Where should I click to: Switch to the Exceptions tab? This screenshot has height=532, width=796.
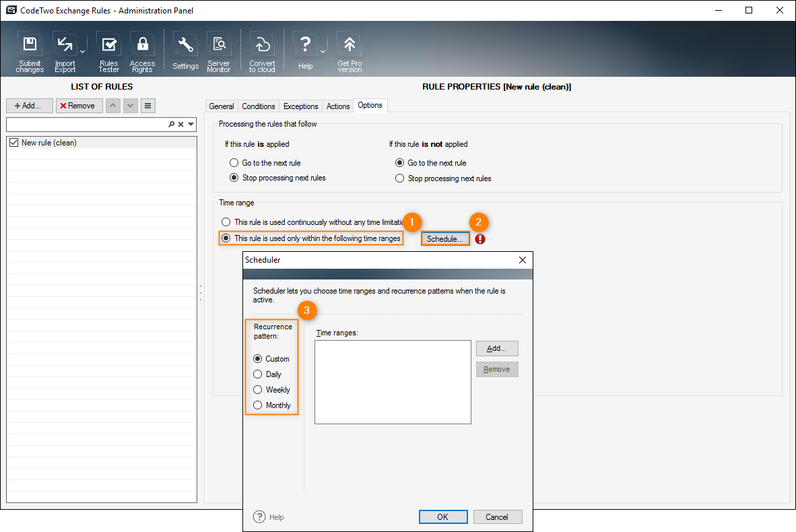(300, 106)
